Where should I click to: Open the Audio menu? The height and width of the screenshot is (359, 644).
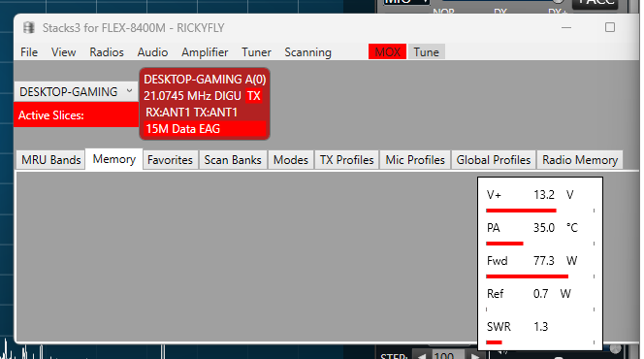(x=152, y=52)
